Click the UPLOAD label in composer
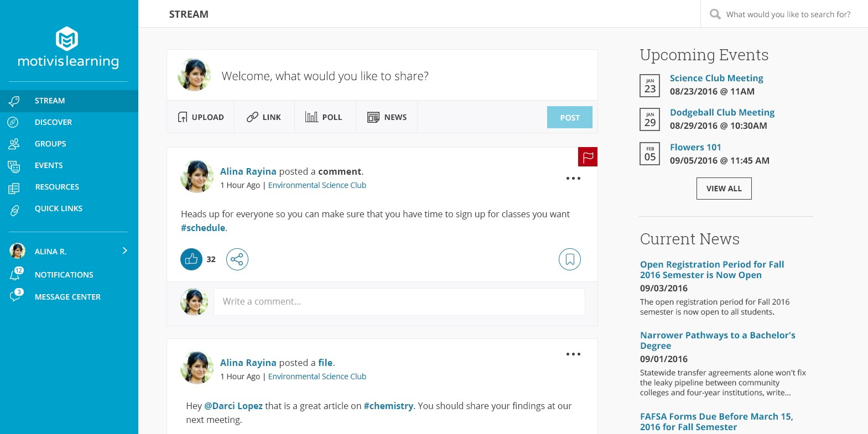The height and width of the screenshot is (434, 868). [207, 117]
